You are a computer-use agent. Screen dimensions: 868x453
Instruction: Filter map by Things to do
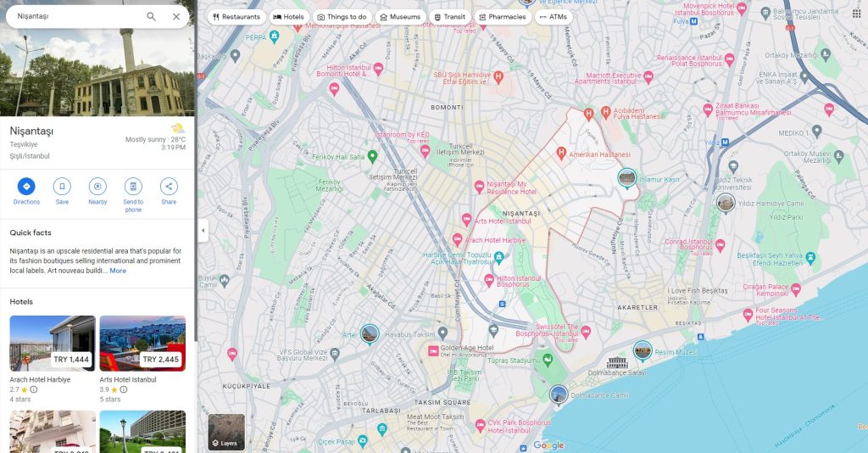(342, 17)
